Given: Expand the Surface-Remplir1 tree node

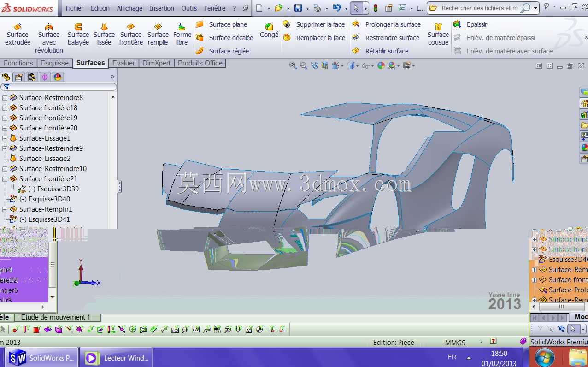Looking at the screenshot, I should click(x=5, y=209).
